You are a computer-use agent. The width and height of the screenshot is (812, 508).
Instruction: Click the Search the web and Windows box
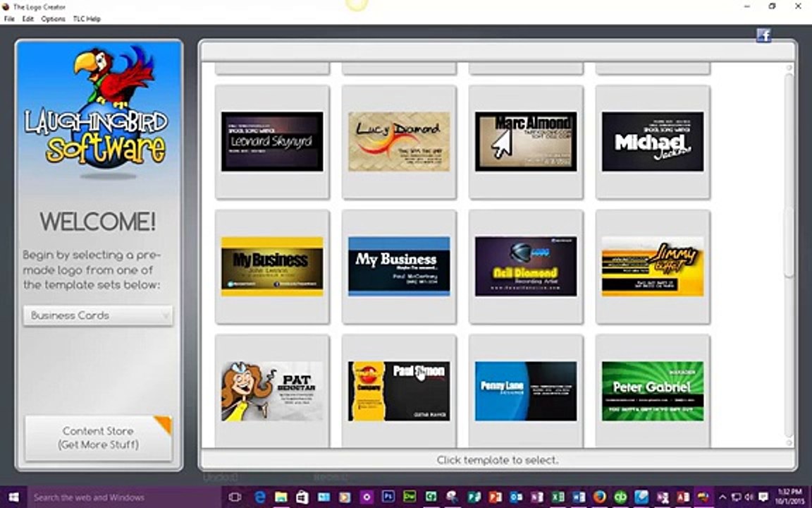(124, 497)
